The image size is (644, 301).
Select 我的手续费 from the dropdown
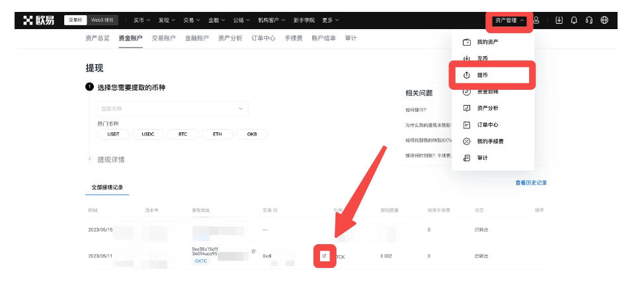(x=490, y=141)
